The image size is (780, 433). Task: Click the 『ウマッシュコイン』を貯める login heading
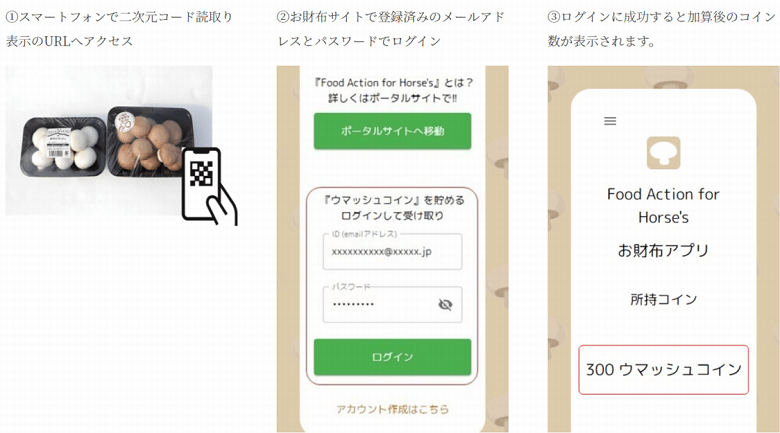(392, 208)
